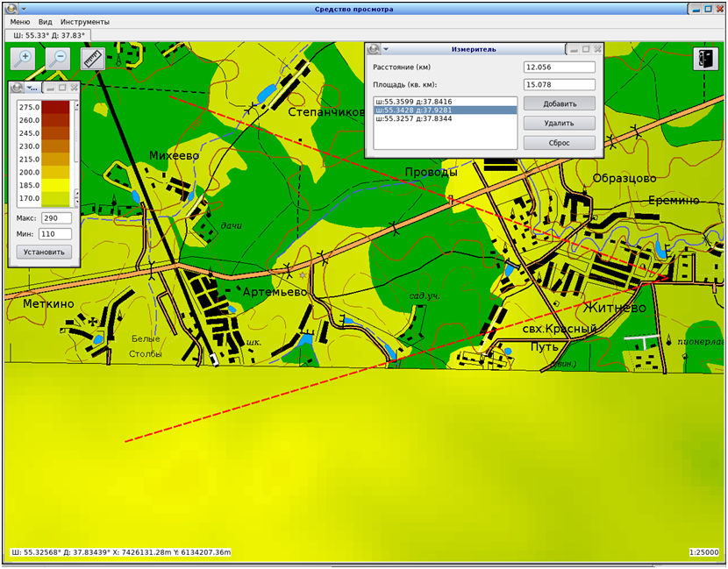
Task: Click the Макс value field
Action: click(x=55, y=218)
